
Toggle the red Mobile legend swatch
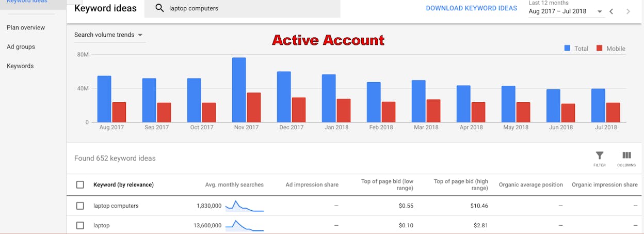point(599,48)
